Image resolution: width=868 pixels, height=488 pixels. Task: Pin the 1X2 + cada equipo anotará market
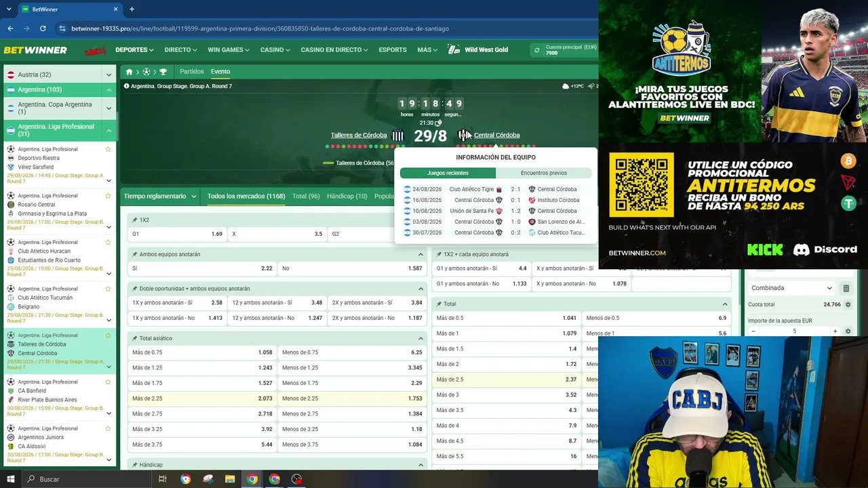tap(439, 254)
